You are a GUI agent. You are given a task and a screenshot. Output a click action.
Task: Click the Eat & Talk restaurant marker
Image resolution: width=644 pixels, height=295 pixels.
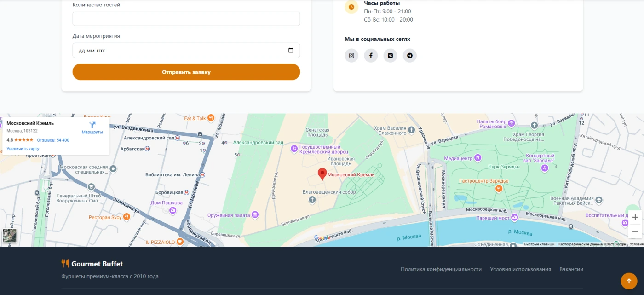point(211,118)
